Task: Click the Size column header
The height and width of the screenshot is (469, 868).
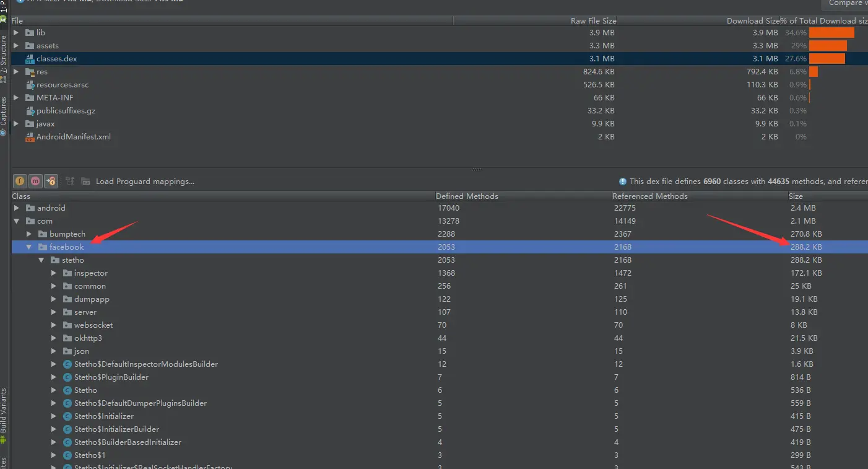Action: (828, 196)
